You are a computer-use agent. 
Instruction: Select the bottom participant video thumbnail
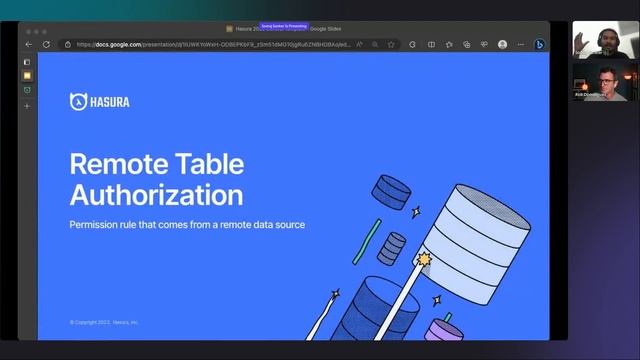pyautogui.click(x=605, y=81)
